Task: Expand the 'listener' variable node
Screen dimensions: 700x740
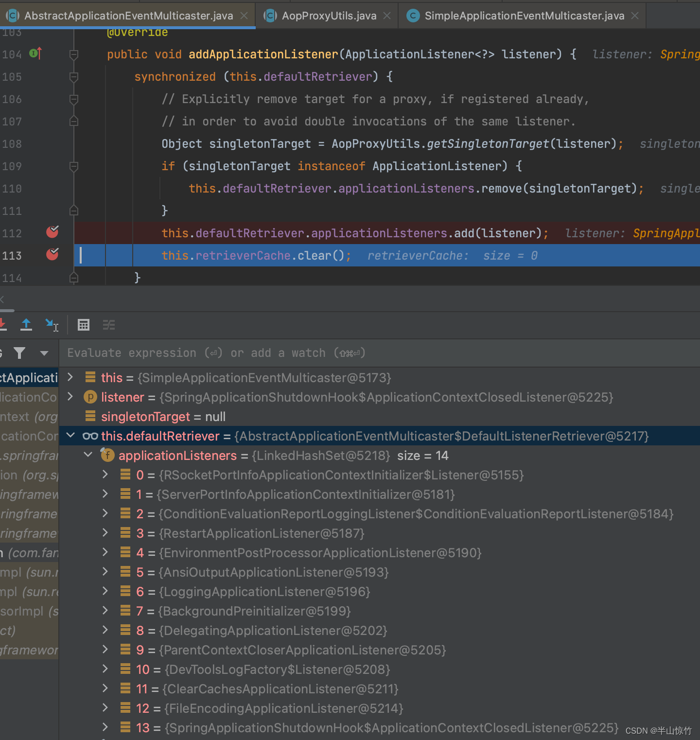Action: [x=70, y=396]
